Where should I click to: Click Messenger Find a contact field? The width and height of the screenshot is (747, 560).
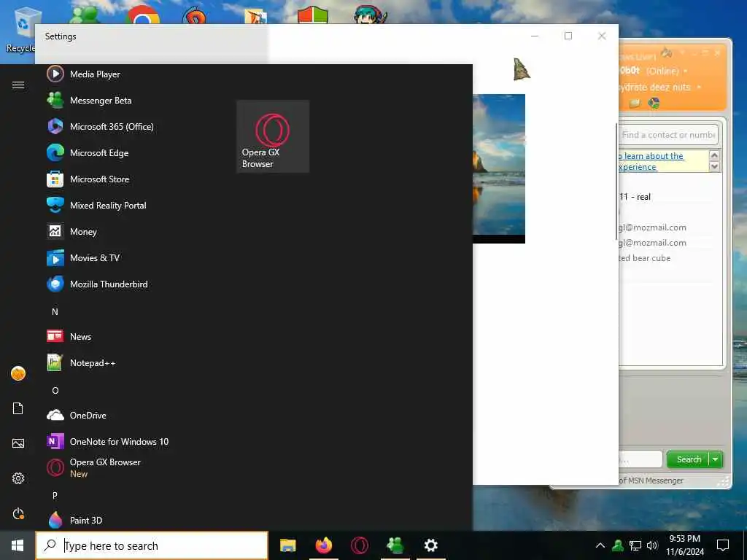coord(668,135)
